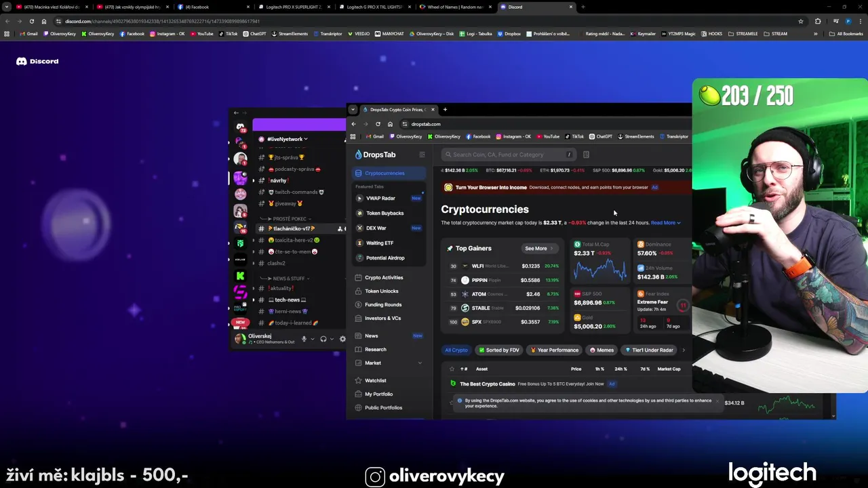Click the table header star icon

(452, 369)
